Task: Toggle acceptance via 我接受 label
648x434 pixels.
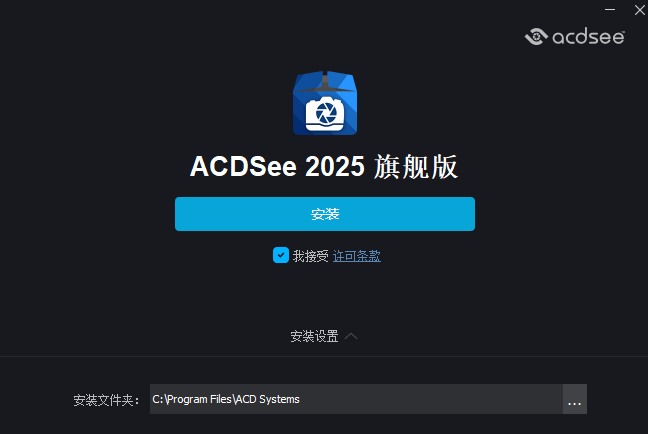Action: point(310,256)
